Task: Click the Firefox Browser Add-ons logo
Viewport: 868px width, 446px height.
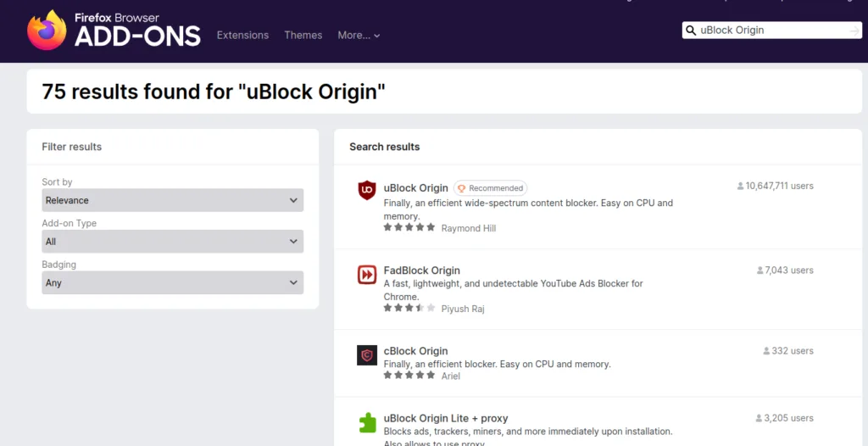Action: [114, 30]
